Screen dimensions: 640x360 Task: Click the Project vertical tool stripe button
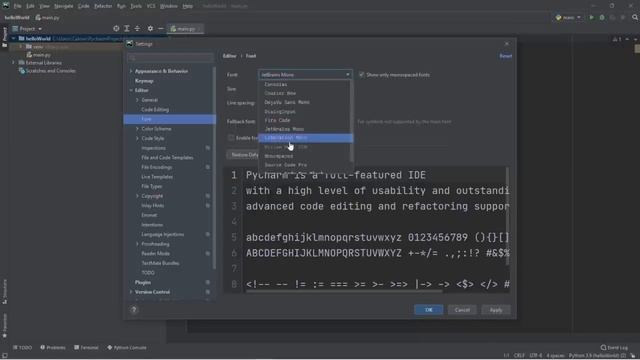pyautogui.click(x=4, y=37)
